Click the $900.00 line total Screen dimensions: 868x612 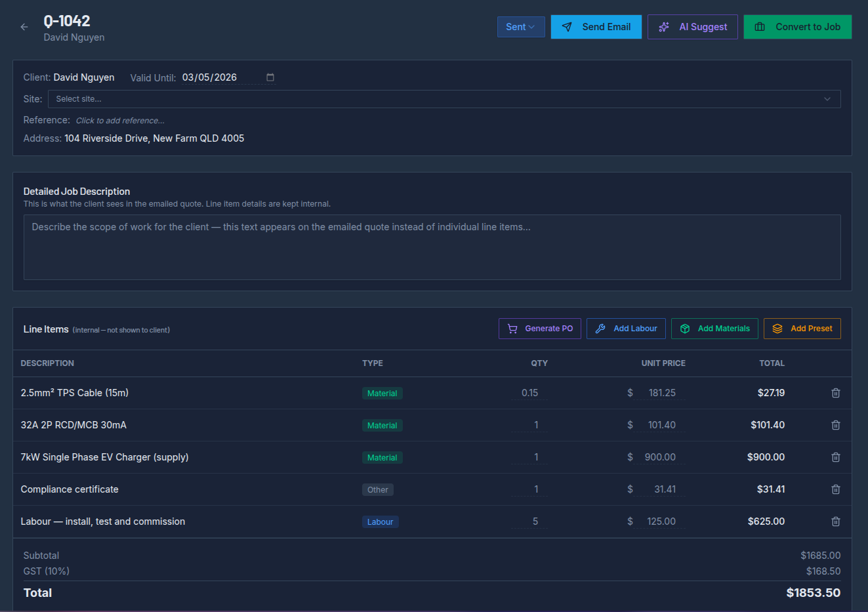tap(766, 457)
